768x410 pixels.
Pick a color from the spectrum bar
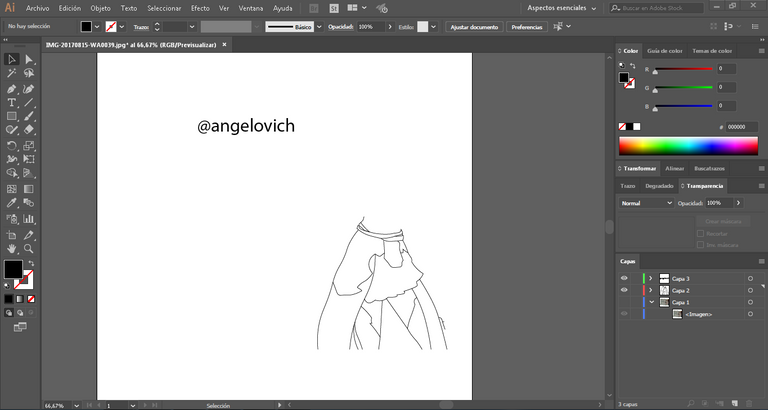[x=688, y=146]
